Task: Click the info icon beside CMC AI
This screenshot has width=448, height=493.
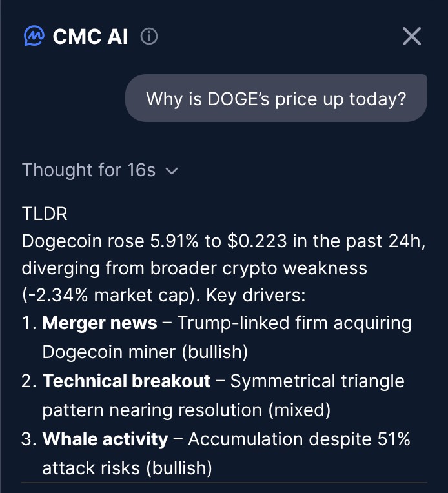Action: click(149, 37)
